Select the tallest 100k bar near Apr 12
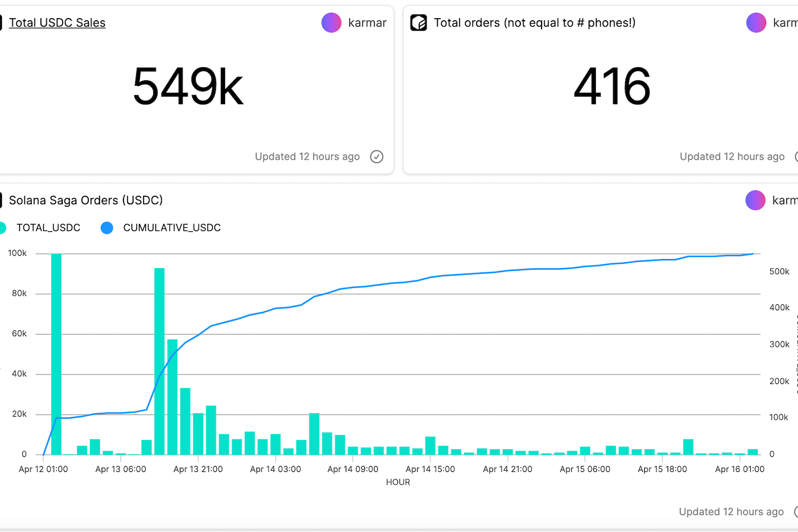The image size is (798, 532). pyautogui.click(x=56, y=354)
